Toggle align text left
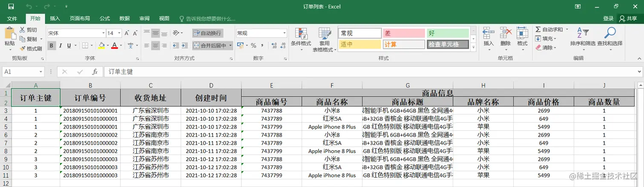This screenshot has width=644, height=187. 147,45
